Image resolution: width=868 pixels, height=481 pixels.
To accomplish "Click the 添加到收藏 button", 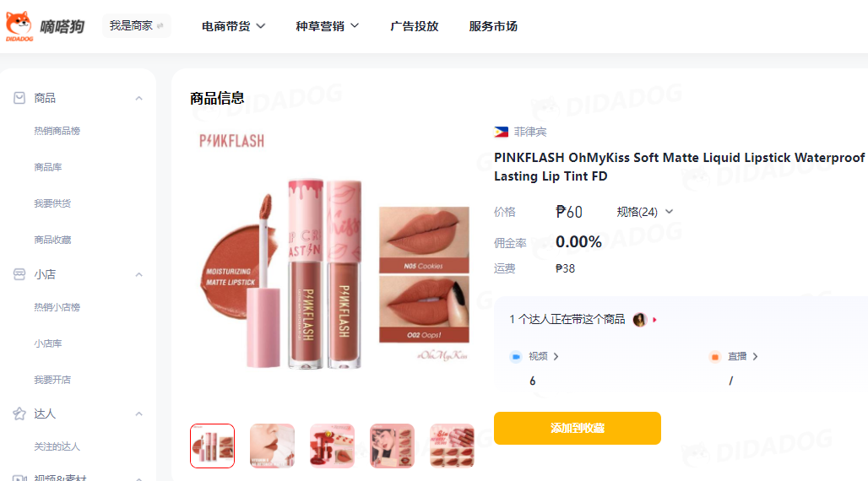I will tap(578, 428).
